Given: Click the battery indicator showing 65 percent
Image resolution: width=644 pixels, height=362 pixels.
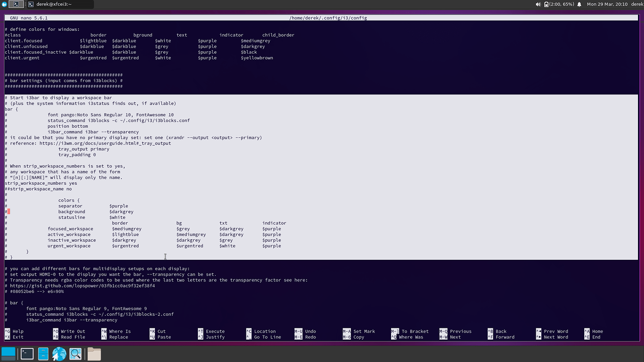Looking at the screenshot, I should pyautogui.click(x=559, y=4).
